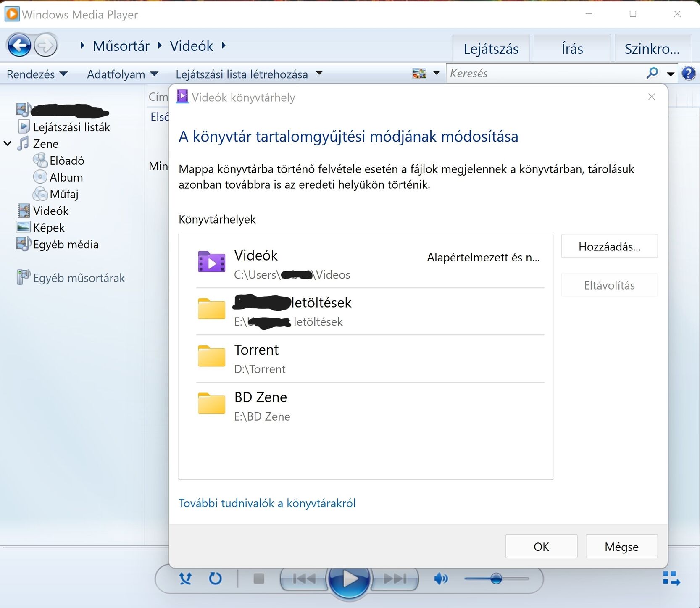This screenshot has width=700, height=608.
Task: Collapse the Zene tree node
Action: point(8,144)
